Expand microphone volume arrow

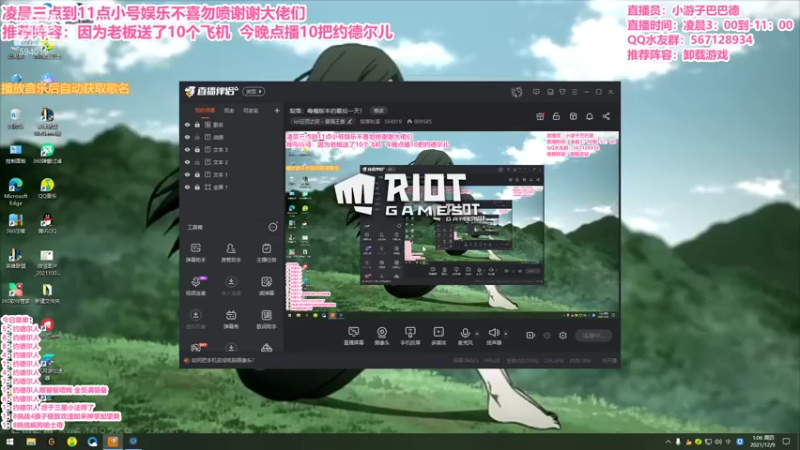point(477,334)
